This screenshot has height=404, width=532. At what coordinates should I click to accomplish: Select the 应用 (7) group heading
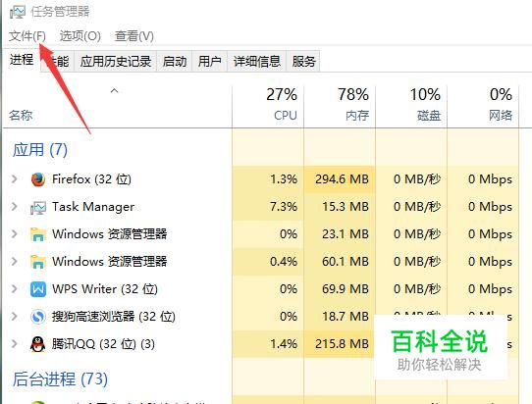pos(40,149)
